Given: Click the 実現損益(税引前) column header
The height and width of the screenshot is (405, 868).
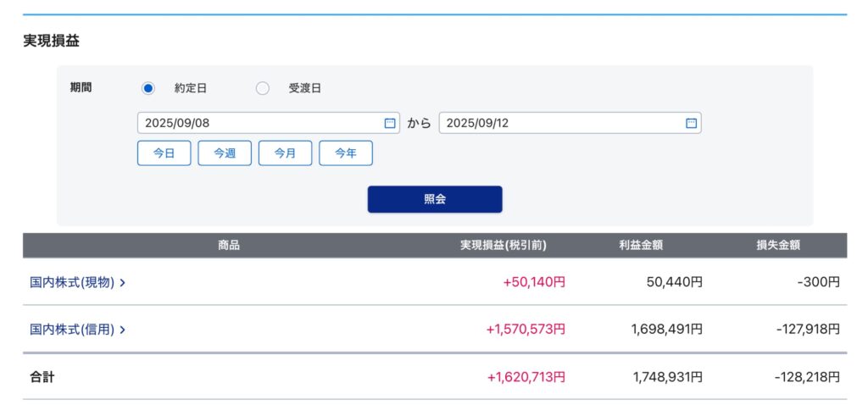Looking at the screenshot, I should [x=503, y=246].
